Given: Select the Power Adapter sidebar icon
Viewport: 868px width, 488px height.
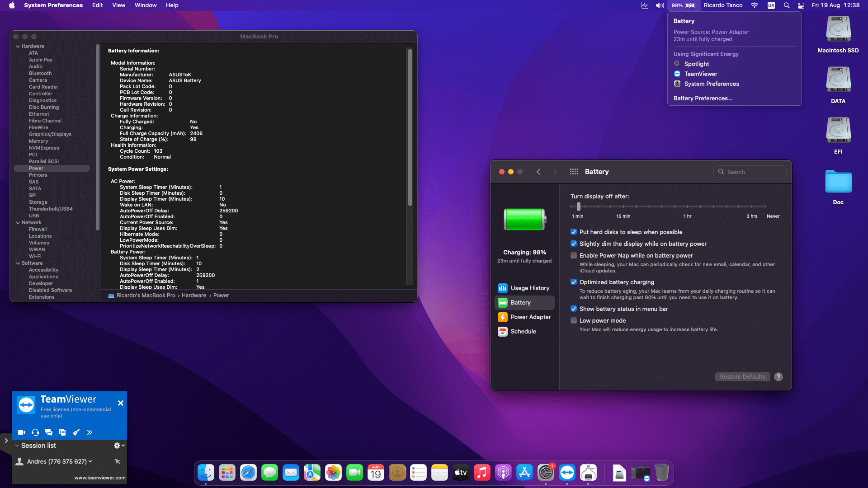Looking at the screenshot, I should [x=530, y=317].
